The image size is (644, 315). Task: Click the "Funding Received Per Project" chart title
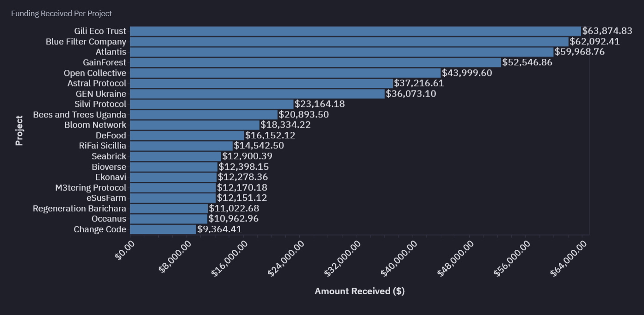point(62,14)
